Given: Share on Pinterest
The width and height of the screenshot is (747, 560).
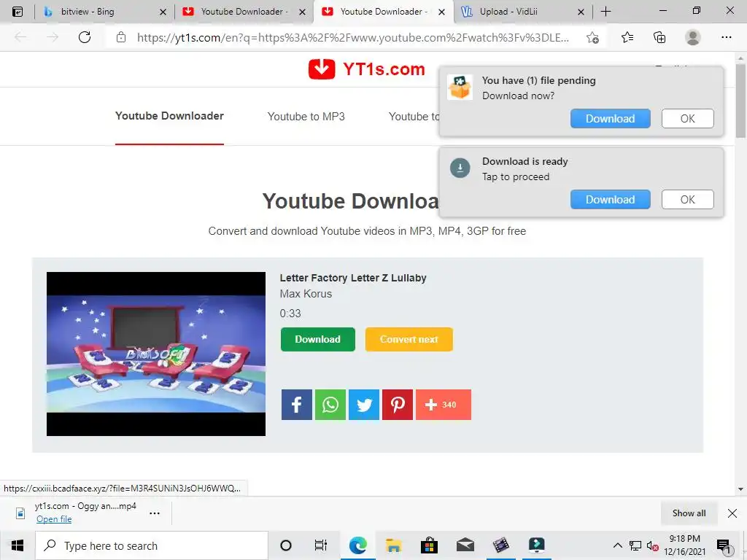Looking at the screenshot, I should tap(398, 405).
